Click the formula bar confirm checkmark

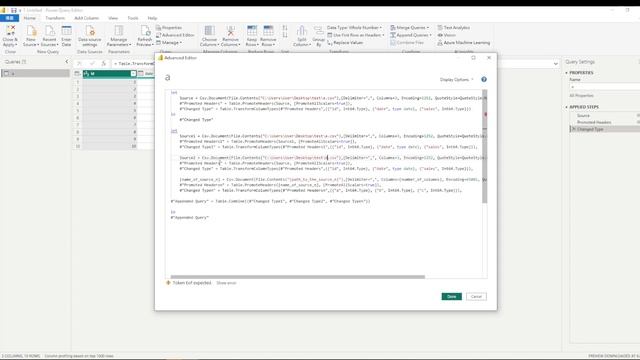[92, 64]
